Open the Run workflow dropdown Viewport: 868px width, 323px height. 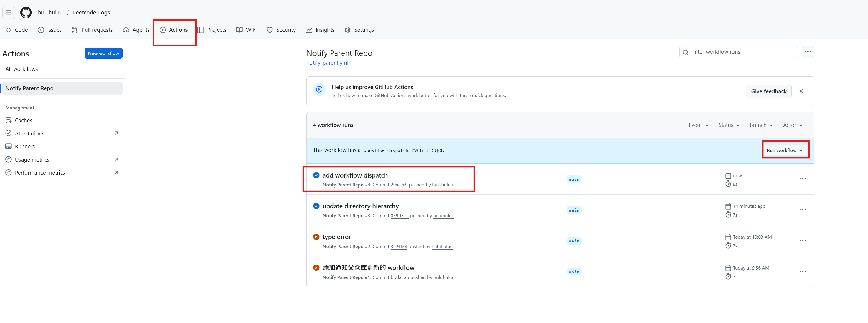coord(785,150)
